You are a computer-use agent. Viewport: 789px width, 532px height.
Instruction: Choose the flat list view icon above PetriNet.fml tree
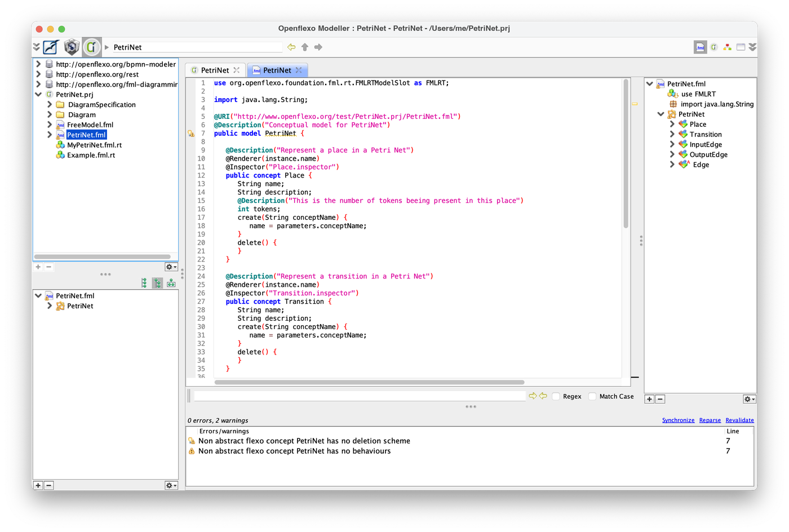pos(144,283)
